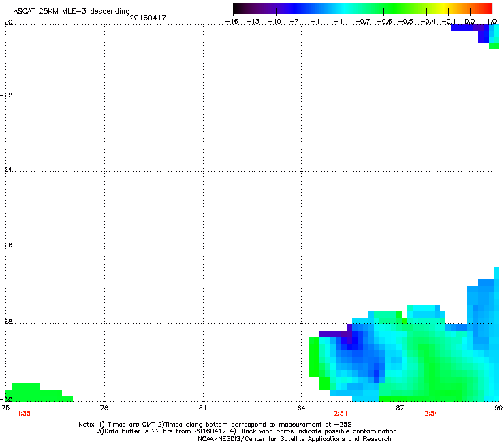Click the longitude label 84
This screenshot has width=504, height=443.
point(301,408)
